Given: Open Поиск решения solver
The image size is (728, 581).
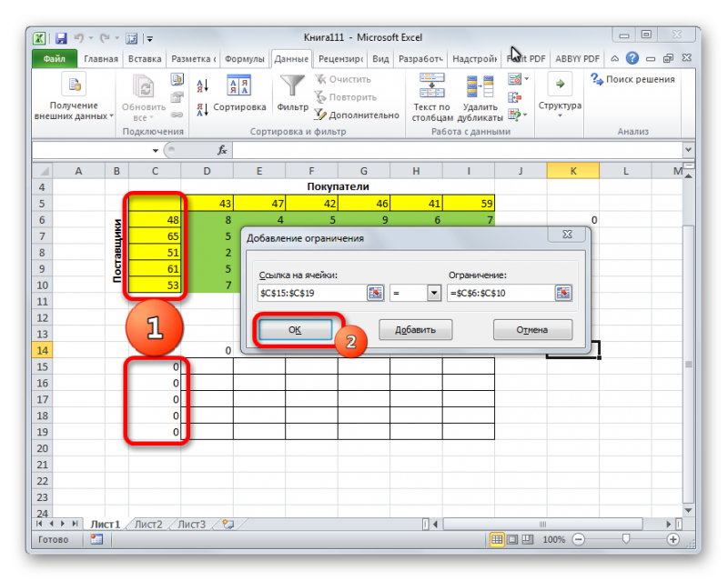Looking at the screenshot, I should [632, 79].
